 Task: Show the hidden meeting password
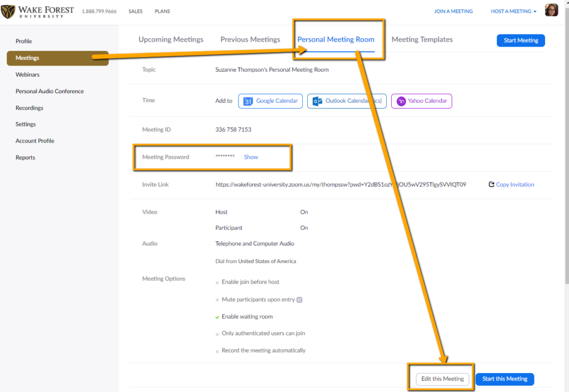(251, 157)
